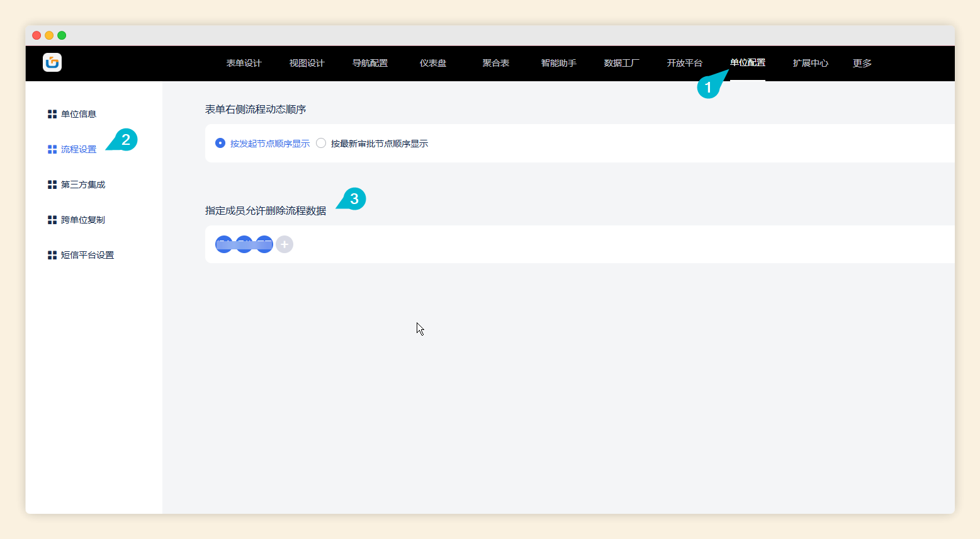Select 流程设置 in the left sidebar
980x539 pixels.
pos(78,149)
